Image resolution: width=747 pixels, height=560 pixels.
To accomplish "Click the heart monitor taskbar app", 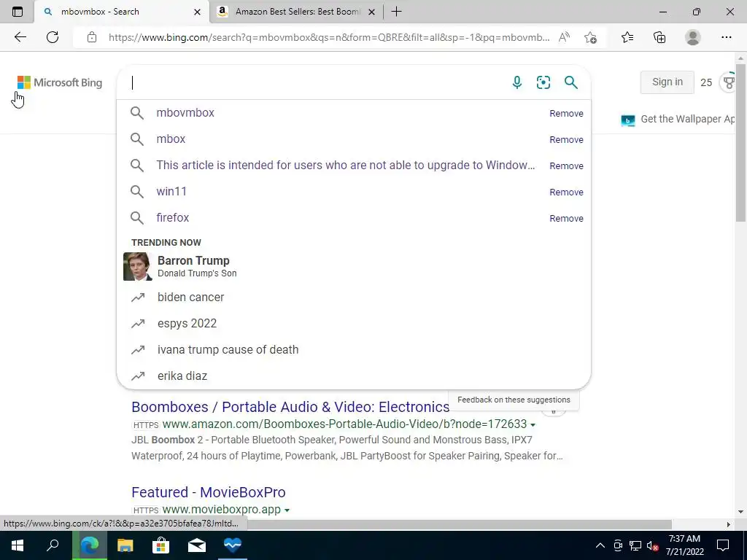I will click(233, 545).
